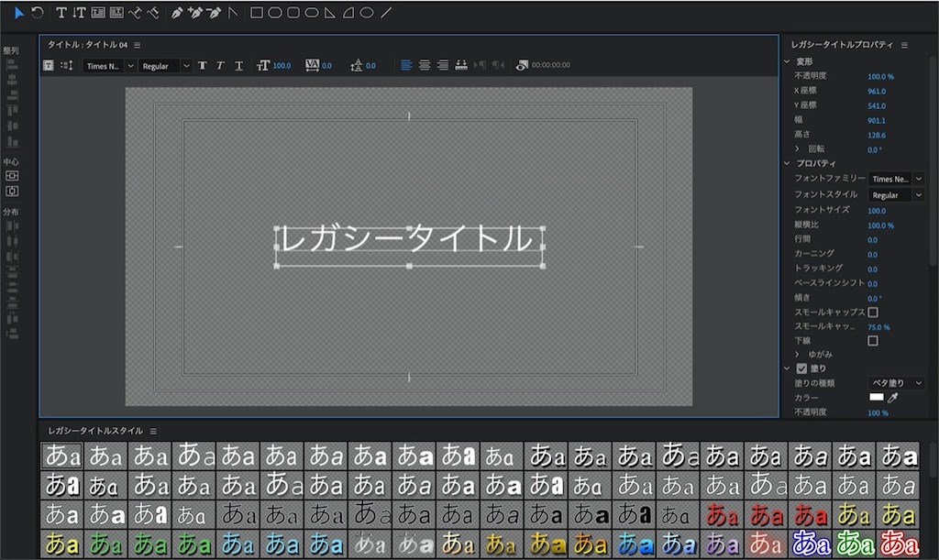Apply blue style with white outline

pyautogui.click(x=811, y=544)
